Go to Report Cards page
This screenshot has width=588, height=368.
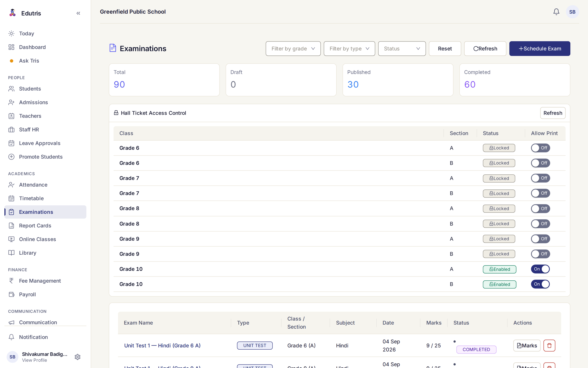click(x=45, y=225)
